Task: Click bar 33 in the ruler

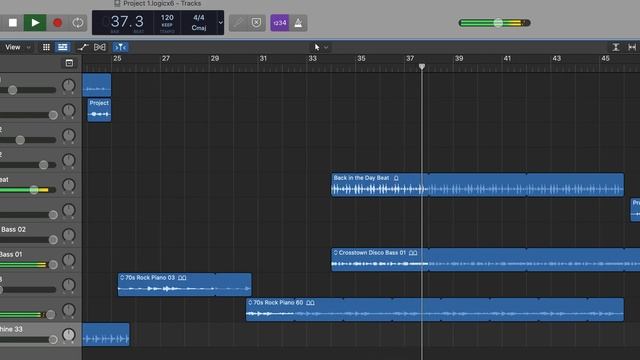Action: pos(312,58)
